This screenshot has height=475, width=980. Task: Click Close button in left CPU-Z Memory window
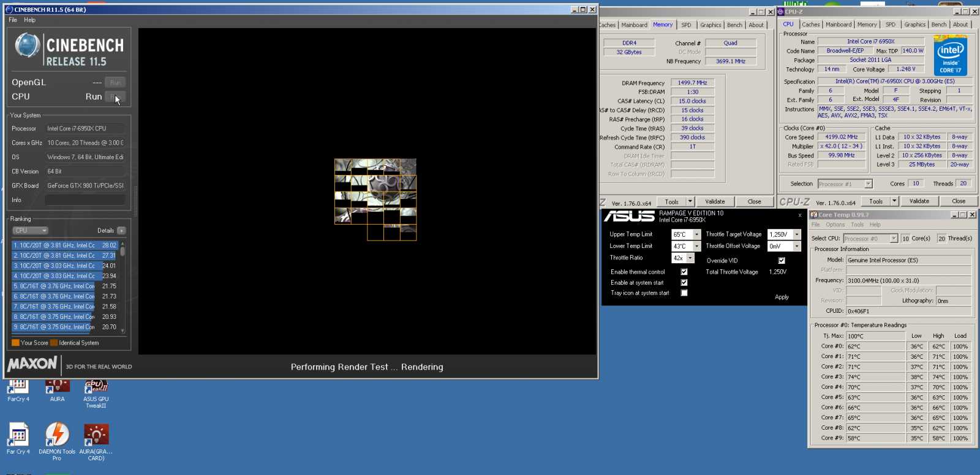[x=754, y=201]
